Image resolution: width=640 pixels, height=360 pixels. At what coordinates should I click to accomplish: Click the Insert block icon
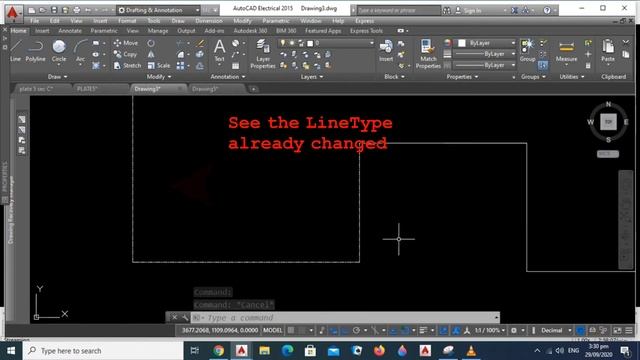[386, 51]
